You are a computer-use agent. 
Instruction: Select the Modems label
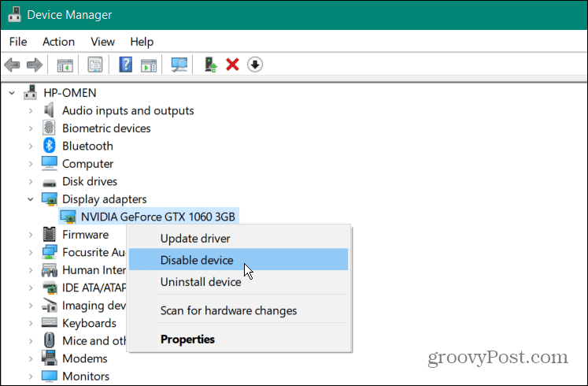pyautogui.click(x=85, y=358)
